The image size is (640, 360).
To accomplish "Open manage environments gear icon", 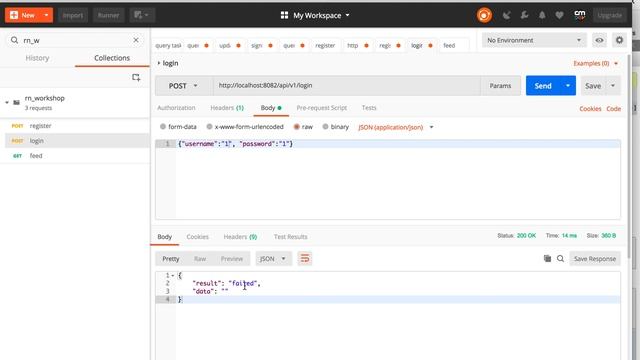I will click(x=619, y=40).
